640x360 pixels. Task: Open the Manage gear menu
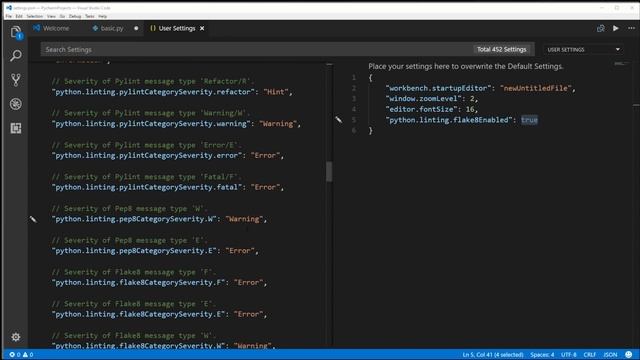click(x=16, y=337)
